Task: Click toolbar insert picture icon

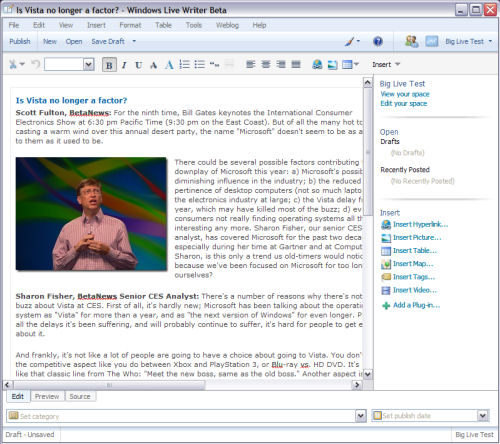Action: click(332, 65)
